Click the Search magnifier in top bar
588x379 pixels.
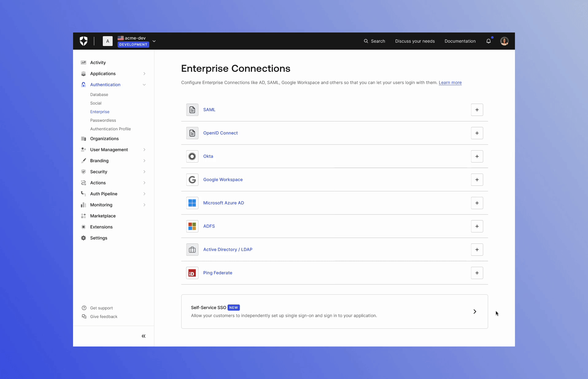point(366,41)
